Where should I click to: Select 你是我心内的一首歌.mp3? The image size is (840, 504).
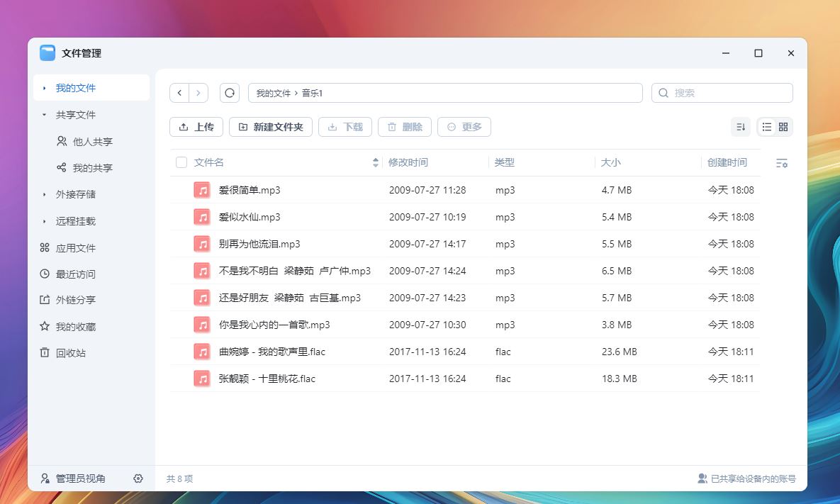click(274, 325)
